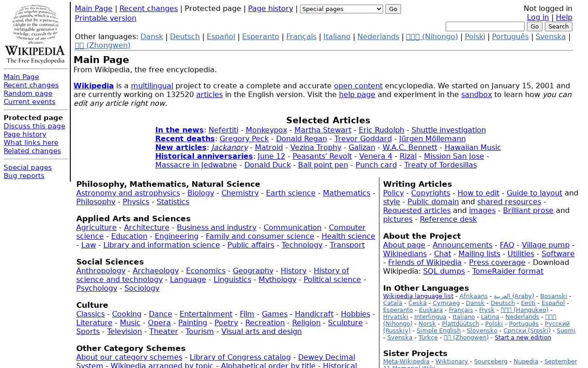Open the Ball point pen article
Image resolution: width=588 pixels, height=368 pixels.
[x=323, y=165]
